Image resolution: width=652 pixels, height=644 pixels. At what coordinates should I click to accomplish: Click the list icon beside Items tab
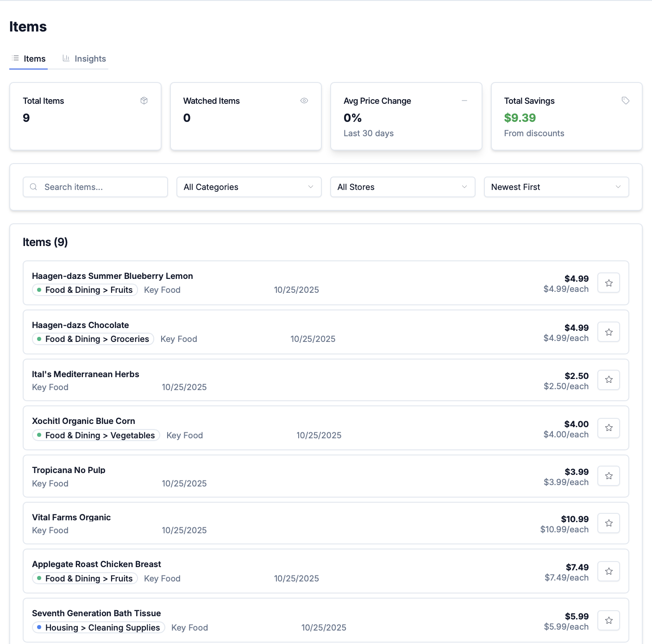point(15,58)
